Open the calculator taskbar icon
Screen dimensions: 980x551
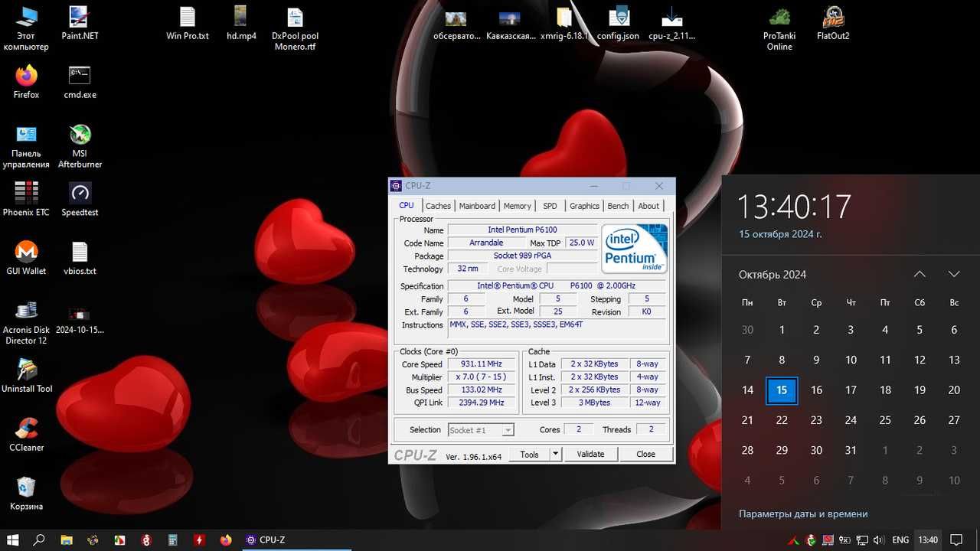[x=173, y=540]
